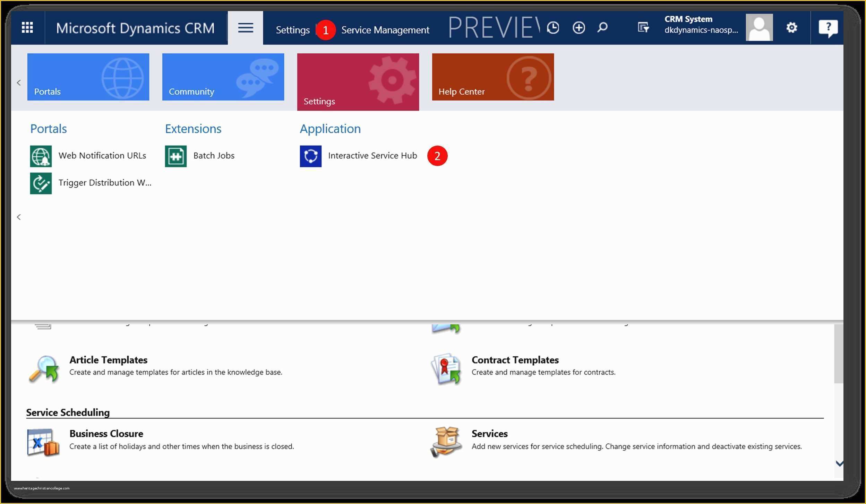
Task: Select the Settings tile
Action: [x=358, y=82]
